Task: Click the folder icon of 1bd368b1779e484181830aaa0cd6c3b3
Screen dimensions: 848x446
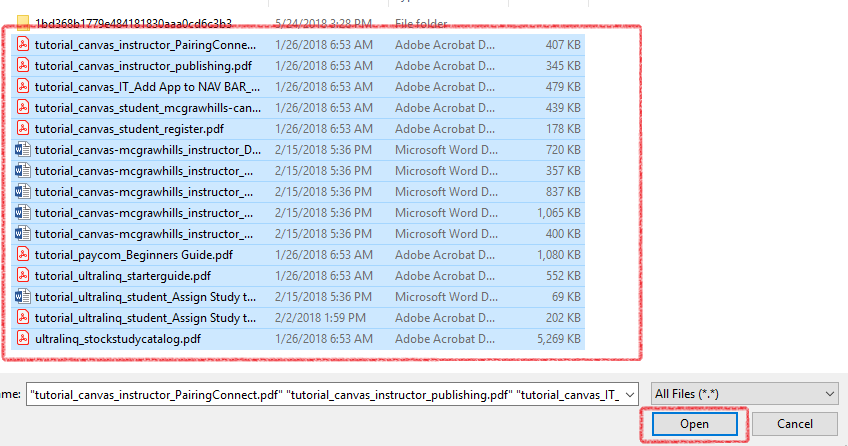Action: 23,23
